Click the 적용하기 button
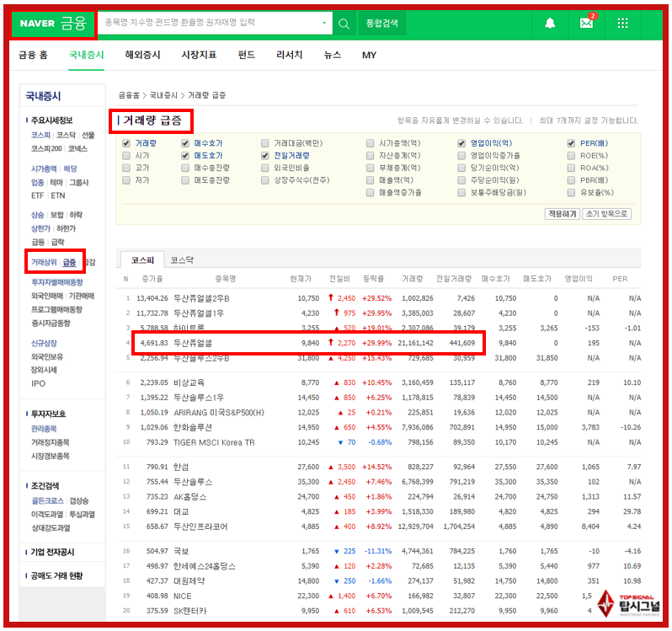This screenshot has height=631, width=672. click(563, 213)
